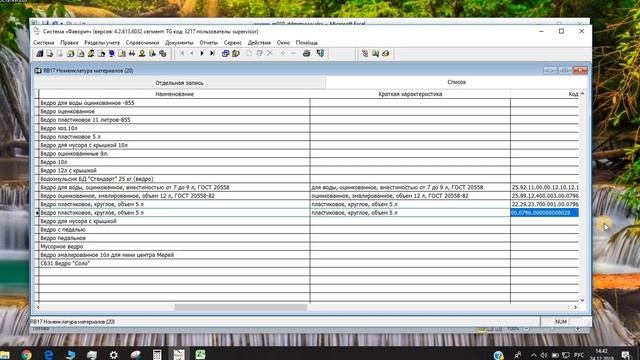Open the Сервис menu
640x360 pixels.
pos(233,42)
